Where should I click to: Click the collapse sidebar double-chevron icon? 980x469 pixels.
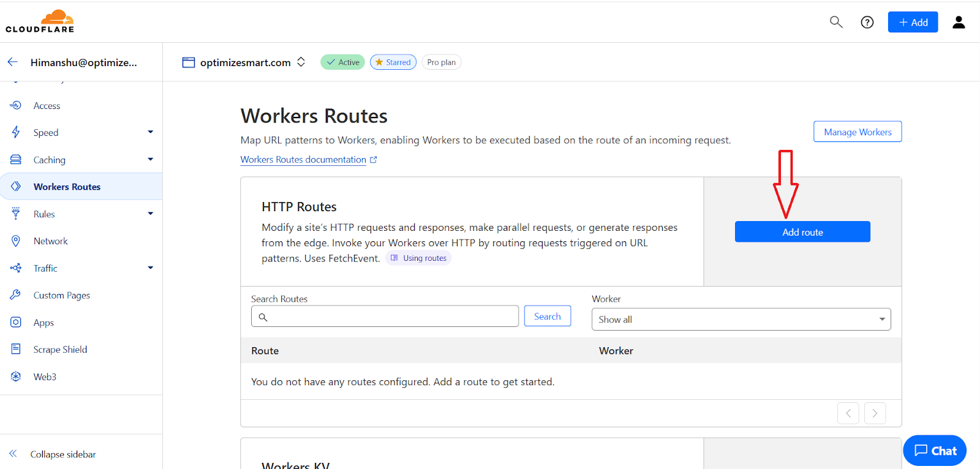(13, 454)
